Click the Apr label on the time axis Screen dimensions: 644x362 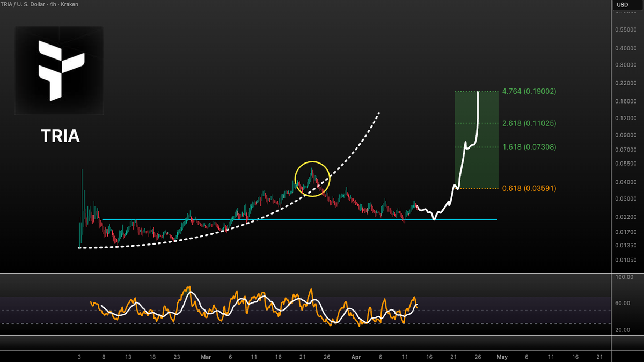356,356
